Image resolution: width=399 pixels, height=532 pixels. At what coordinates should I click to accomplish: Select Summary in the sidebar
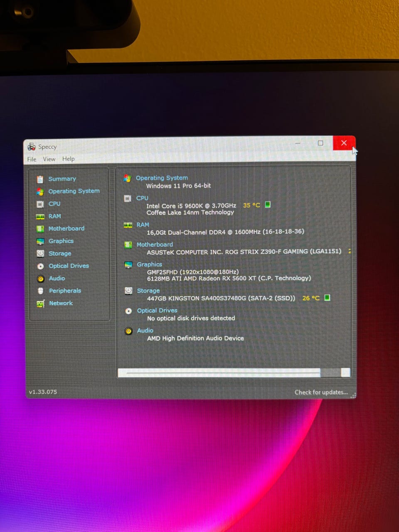click(62, 179)
